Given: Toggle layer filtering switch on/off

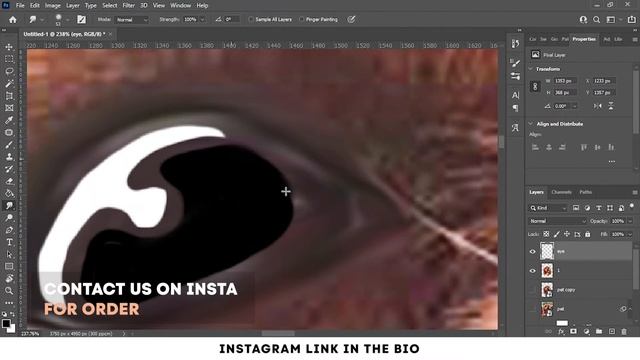Looking at the screenshot, I should [632, 207].
